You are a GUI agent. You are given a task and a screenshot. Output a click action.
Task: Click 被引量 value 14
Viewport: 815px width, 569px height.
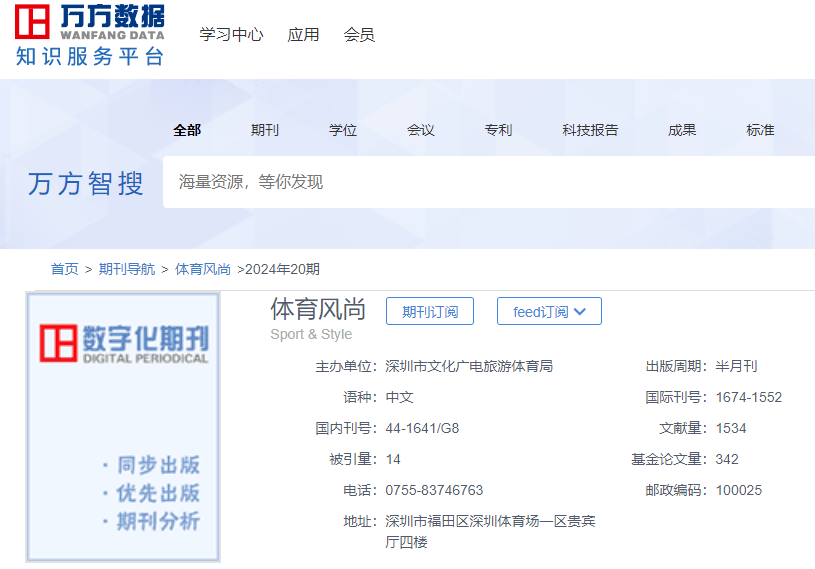(x=393, y=459)
